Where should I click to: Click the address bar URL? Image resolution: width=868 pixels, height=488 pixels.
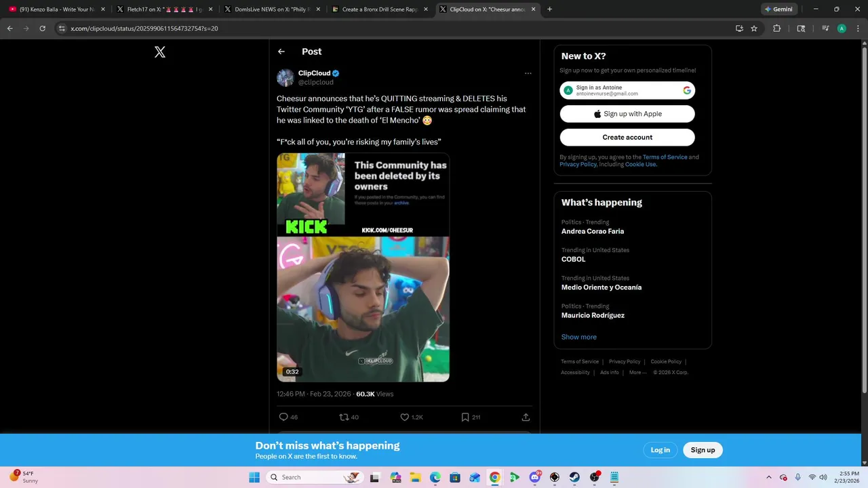(144, 28)
